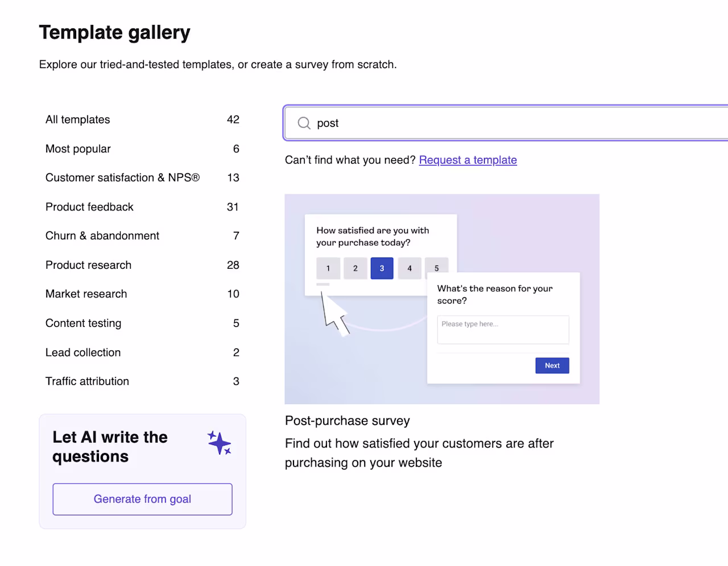Click the Let AI write the questions card
This screenshot has height=566, width=728.
click(142, 472)
